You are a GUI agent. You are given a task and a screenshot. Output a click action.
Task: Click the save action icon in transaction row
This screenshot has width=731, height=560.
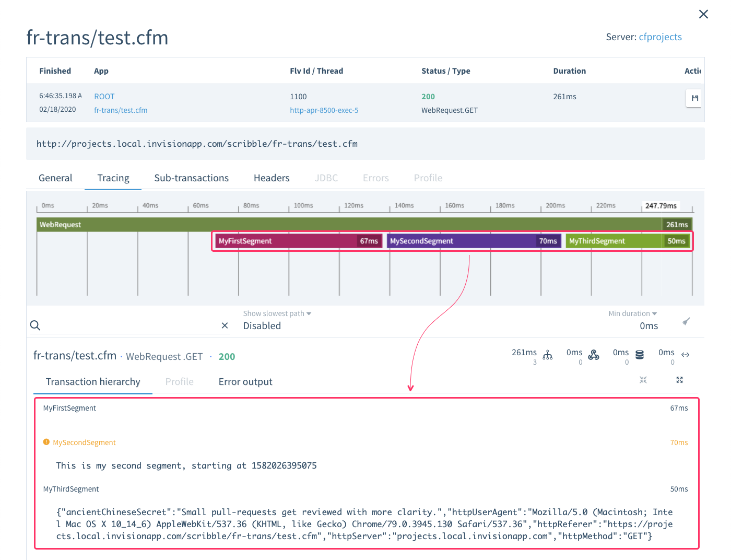(x=694, y=98)
